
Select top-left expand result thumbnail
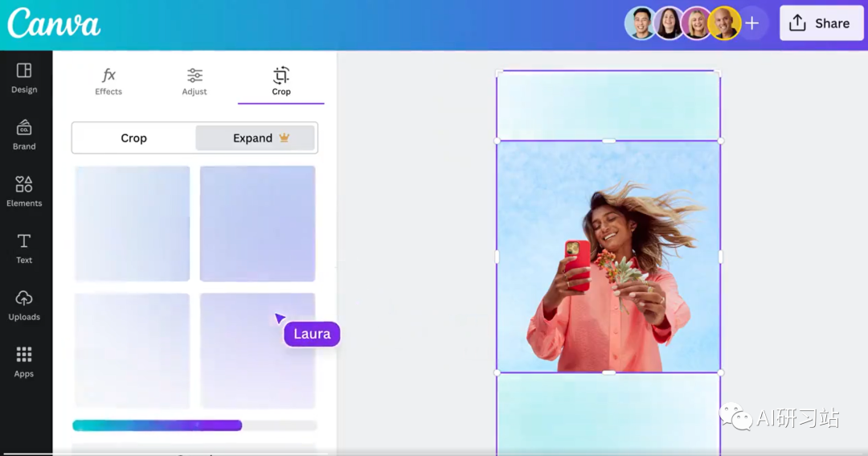[x=133, y=224]
